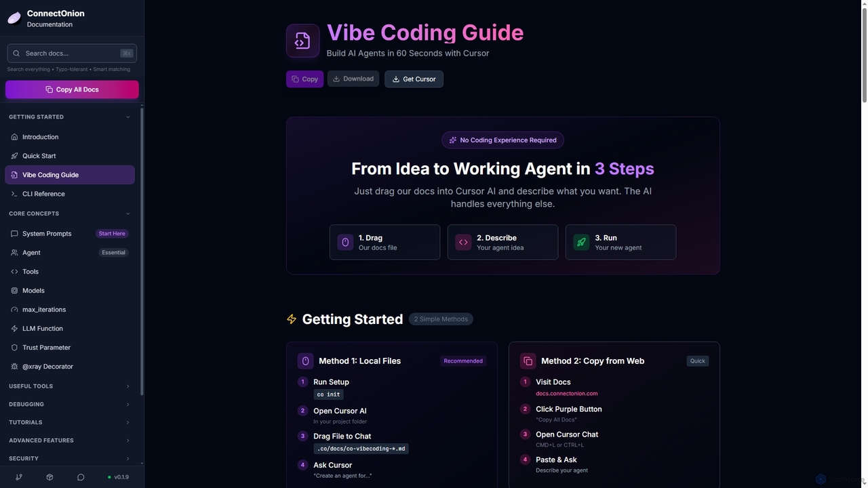Click the Get Cursor button
The width and height of the screenshot is (868, 488).
(414, 79)
